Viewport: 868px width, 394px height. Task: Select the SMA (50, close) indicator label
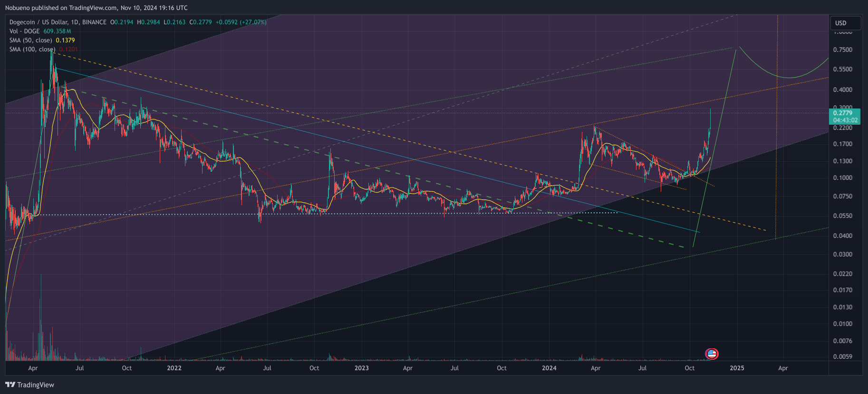(31, 40)
